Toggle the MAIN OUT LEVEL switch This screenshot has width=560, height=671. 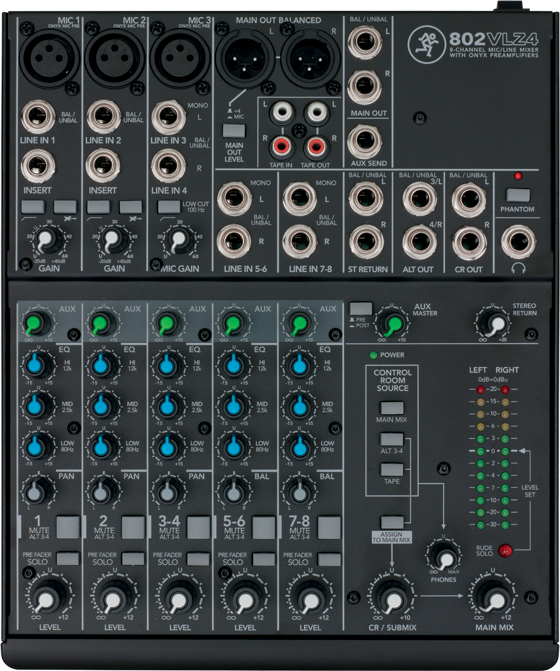point(234,131)
